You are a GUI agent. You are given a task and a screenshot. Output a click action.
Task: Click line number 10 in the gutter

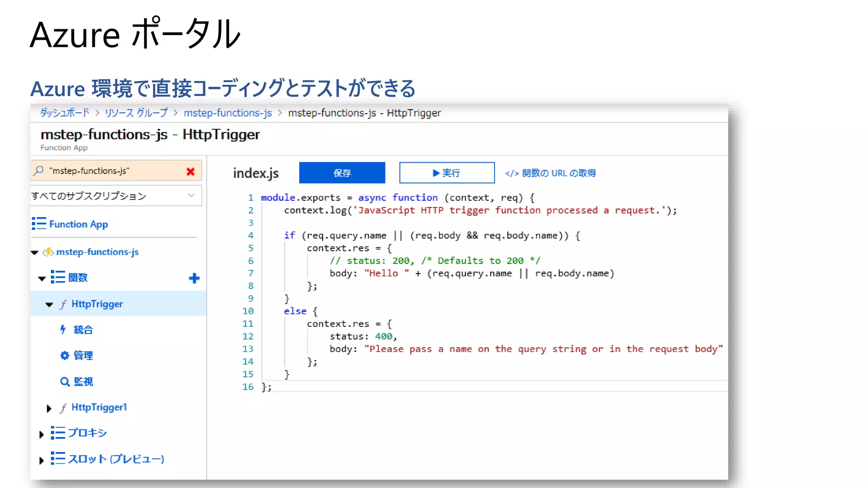[248, 311]
